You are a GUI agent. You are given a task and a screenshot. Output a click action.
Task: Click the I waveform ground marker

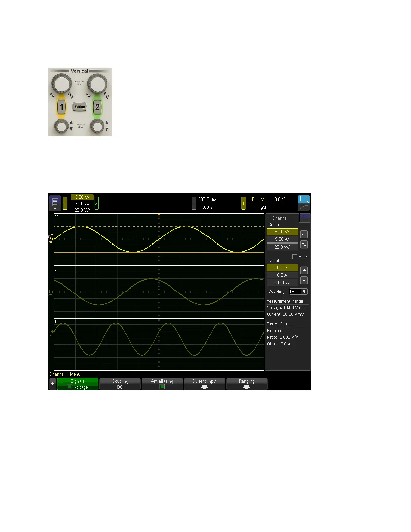[x=51, y=293]
